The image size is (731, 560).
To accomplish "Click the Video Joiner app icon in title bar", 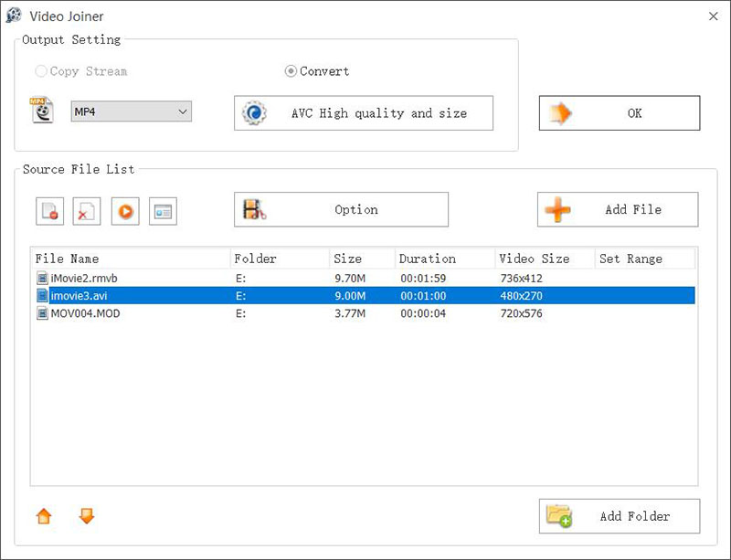I will click(15, 16).
